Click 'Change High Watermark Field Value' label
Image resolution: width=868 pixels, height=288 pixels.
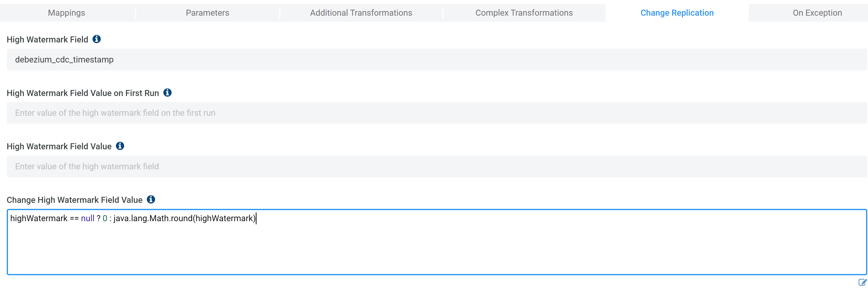point(74,200)
